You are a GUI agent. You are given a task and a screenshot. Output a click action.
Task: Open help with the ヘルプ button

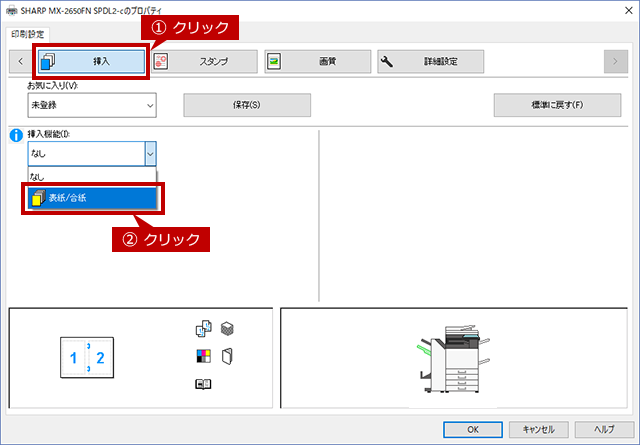click(604, 429)
